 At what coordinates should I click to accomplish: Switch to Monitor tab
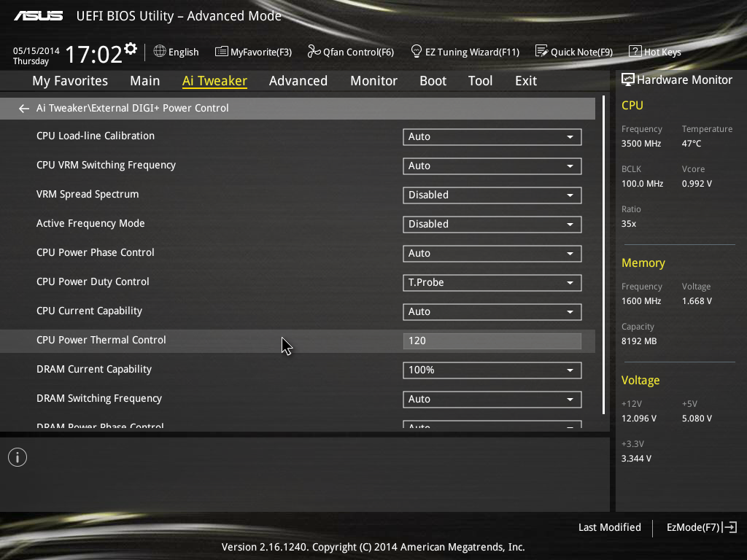(373, 81)
